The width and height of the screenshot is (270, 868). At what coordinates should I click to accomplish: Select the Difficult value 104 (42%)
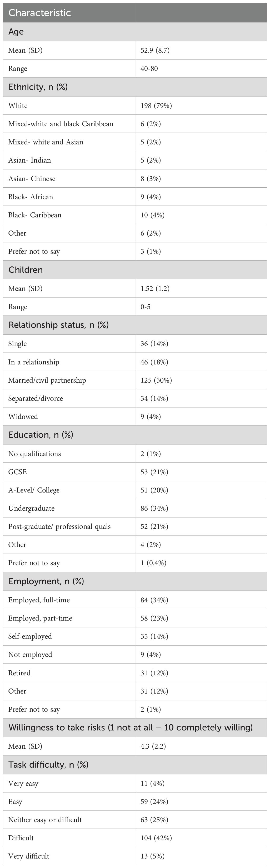point(156,838)
